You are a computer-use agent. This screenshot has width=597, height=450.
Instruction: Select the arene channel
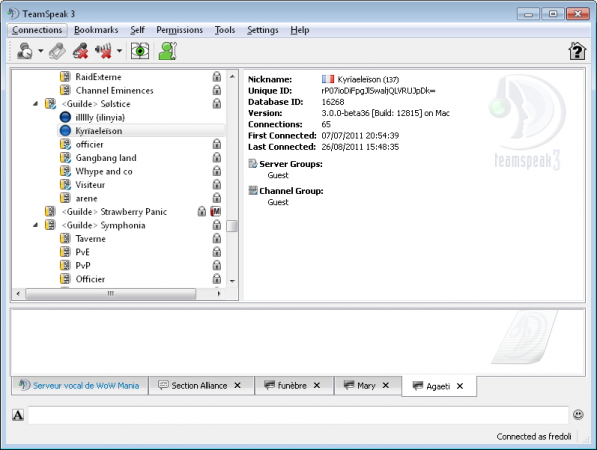tap(86, 198)
